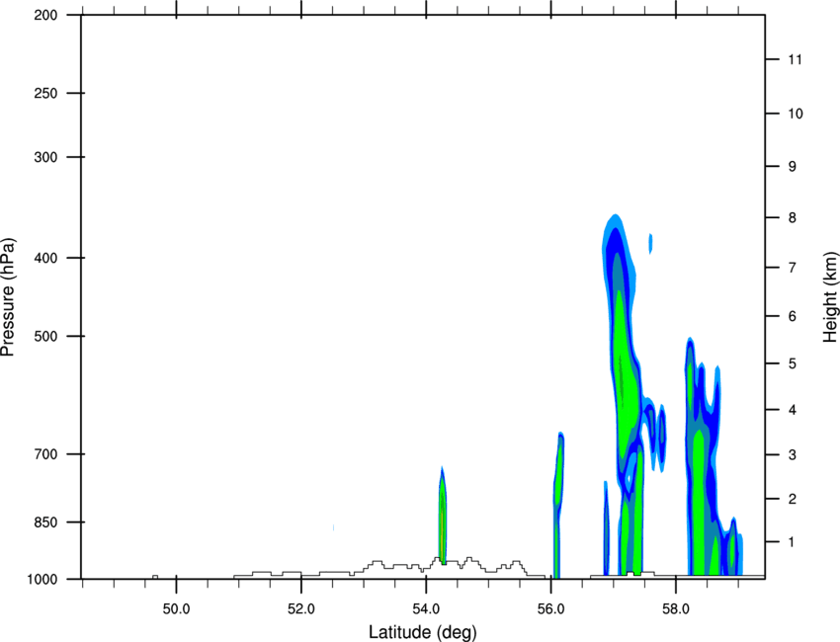
Task: Click the thin blue column near latitude 56.9
Action: click(607, 527)
